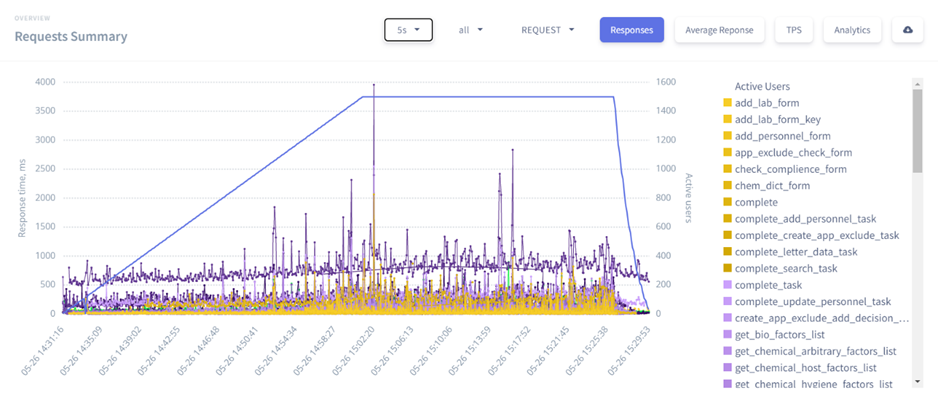Switch to Average Reponse view
Screen dimensions: 938x400
[x=719, y=30]
